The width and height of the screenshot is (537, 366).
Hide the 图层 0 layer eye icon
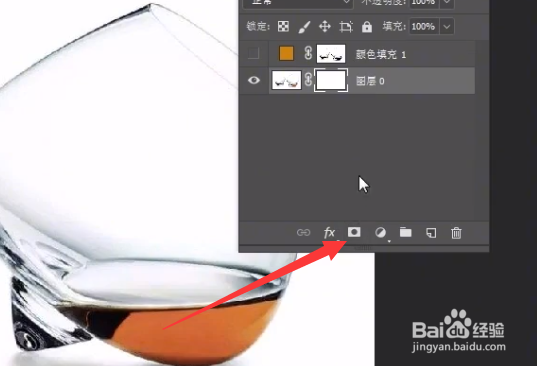coord(254,80)
